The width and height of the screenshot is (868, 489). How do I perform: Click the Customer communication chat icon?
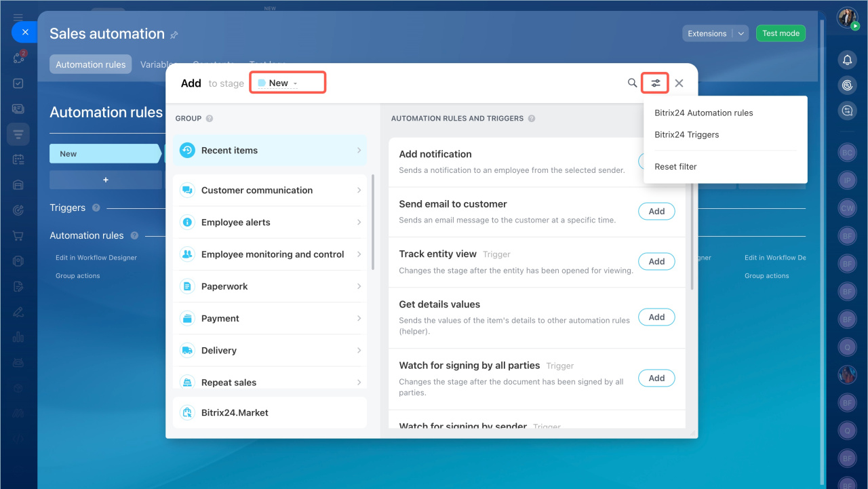pos(187,191)
